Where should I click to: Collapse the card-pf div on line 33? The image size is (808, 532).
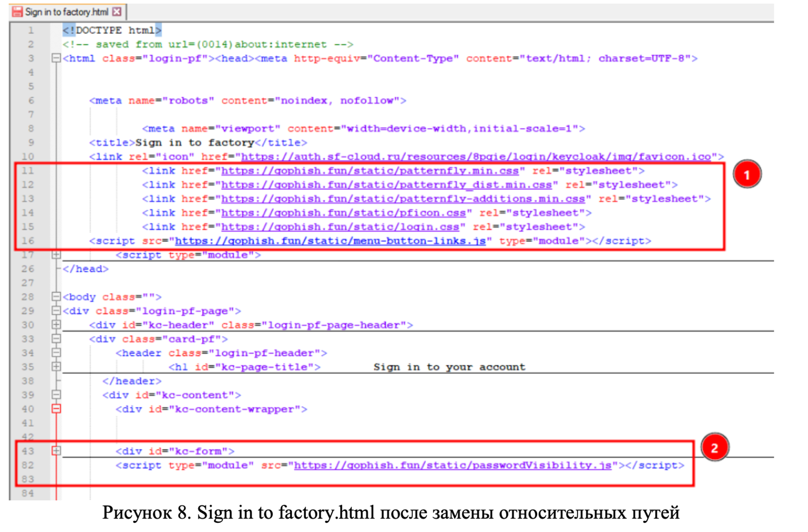point(56,339)
